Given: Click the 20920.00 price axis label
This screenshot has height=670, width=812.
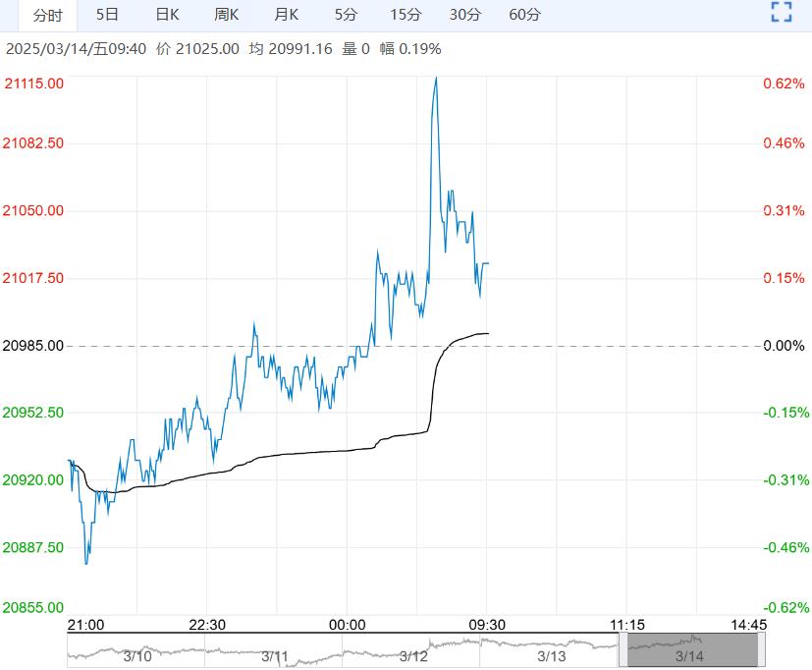Looking at the screenshot, I should pos(33,479).
